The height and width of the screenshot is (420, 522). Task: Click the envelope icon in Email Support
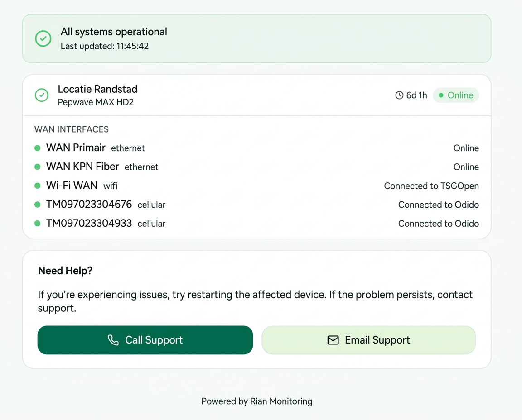333,340
